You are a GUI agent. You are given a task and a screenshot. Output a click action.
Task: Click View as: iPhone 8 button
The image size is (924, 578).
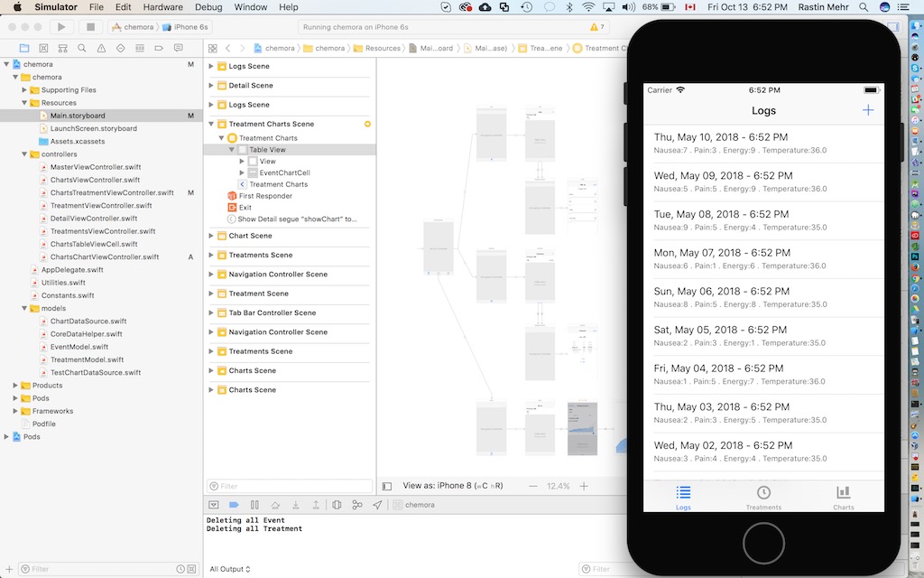tap(453, 486)
